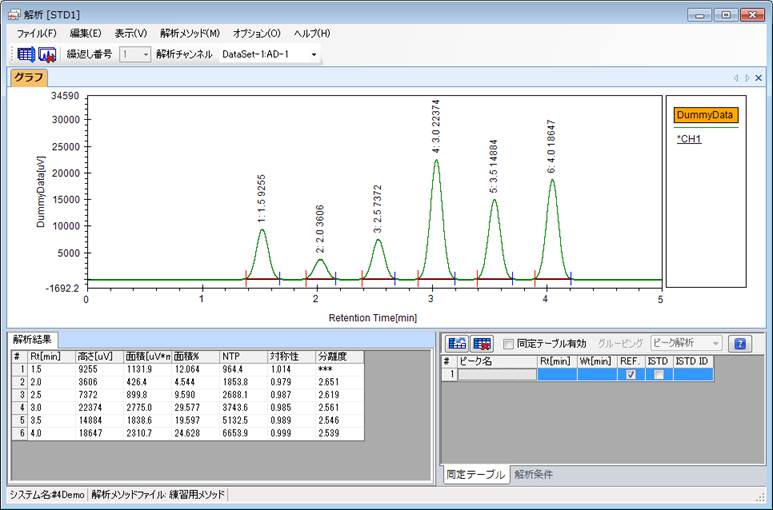Close the graph panel with the X icon

coord(758,78)
